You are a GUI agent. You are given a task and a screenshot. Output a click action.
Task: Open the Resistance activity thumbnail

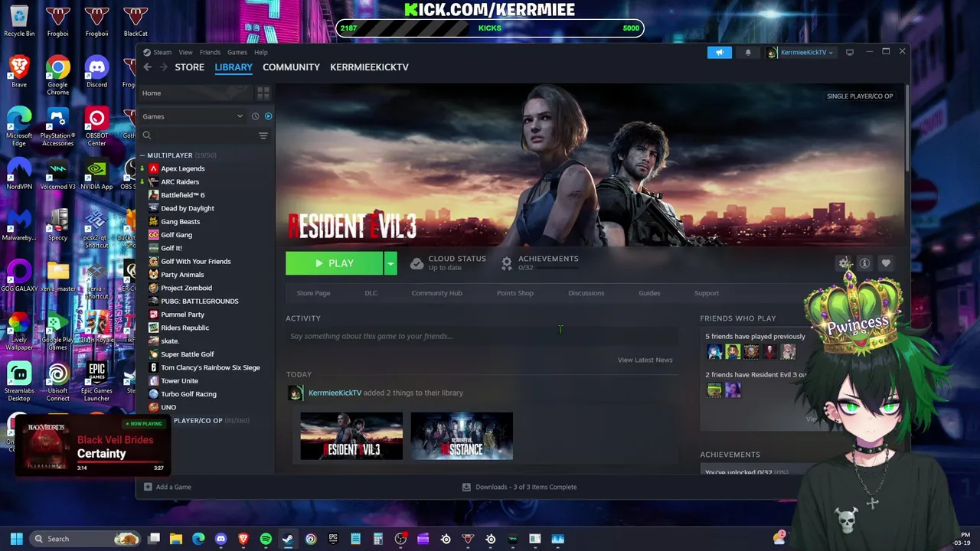[x=462, y=436]
